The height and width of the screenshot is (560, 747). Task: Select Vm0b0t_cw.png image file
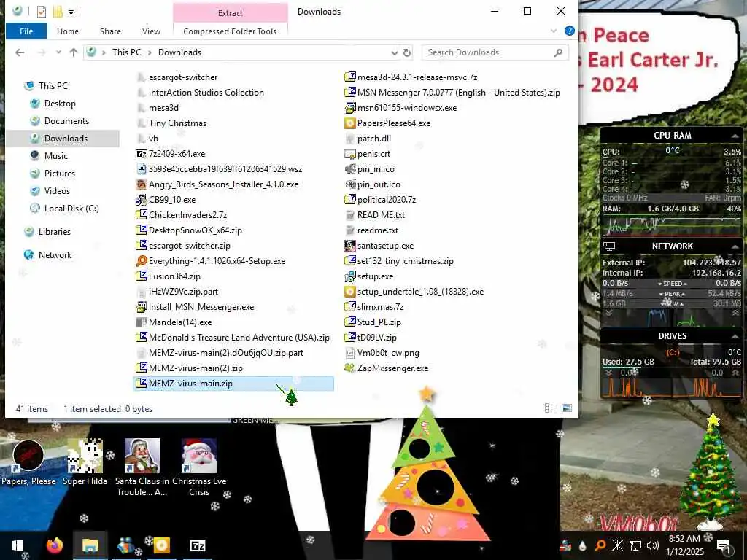click(x=388, y=353)
